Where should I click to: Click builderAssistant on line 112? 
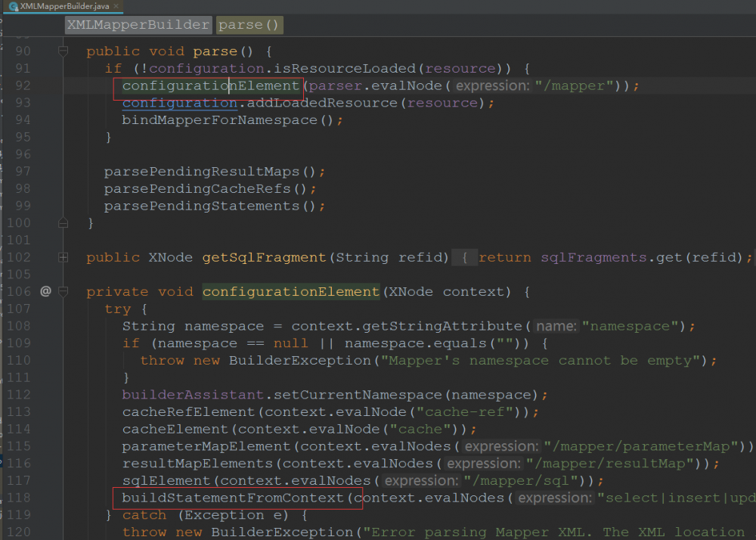[x=193, y=395]
